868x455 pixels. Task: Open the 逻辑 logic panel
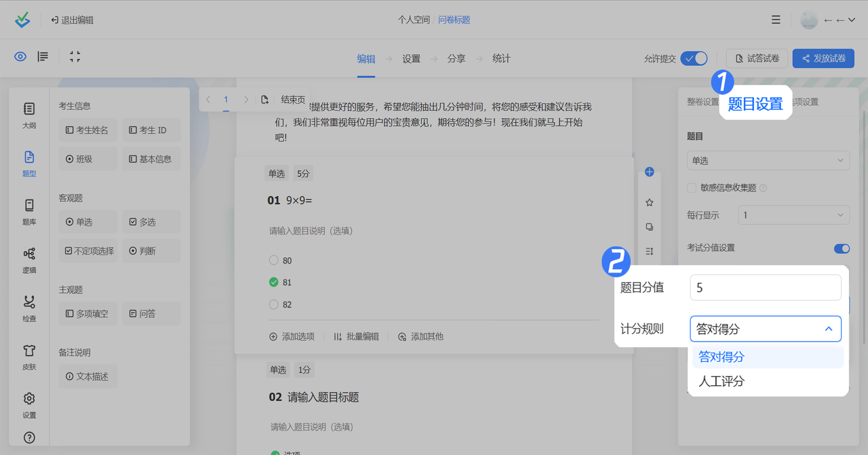click(x=29, y=260)
